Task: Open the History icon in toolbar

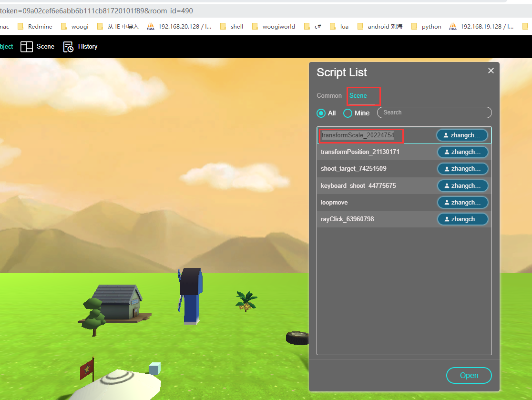Action: (x=68, y=47)
